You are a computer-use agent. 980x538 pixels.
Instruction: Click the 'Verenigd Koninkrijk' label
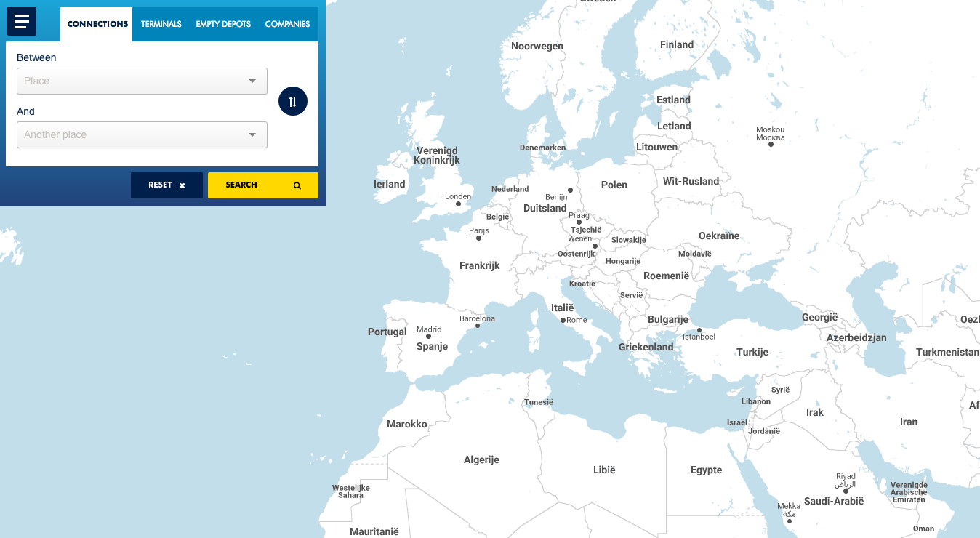(x=437, y=156)
